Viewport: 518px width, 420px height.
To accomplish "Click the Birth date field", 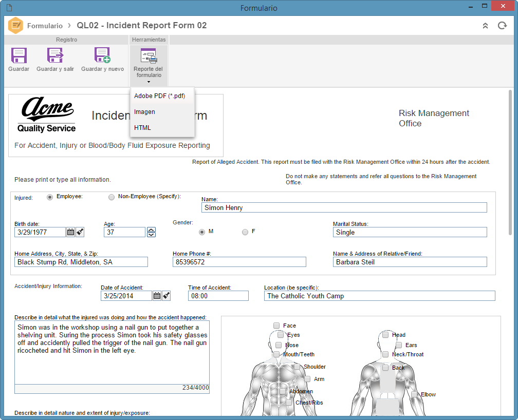I will pos(40,232).
